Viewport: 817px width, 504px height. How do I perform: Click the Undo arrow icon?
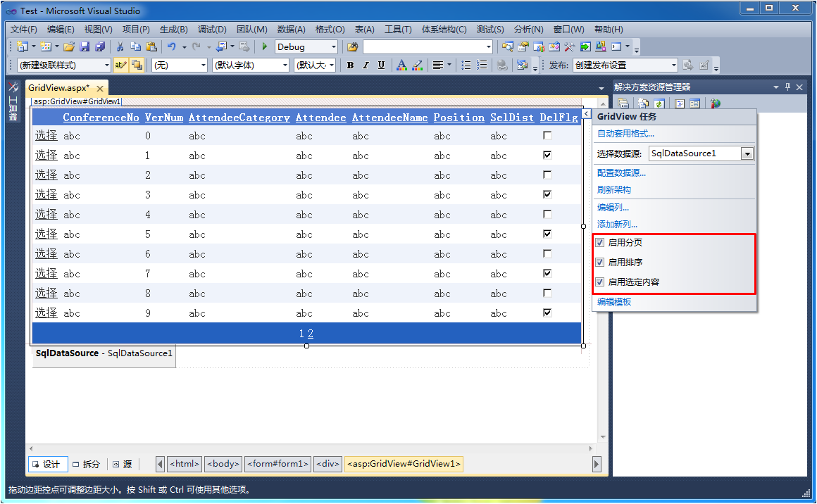coord(171,47)
